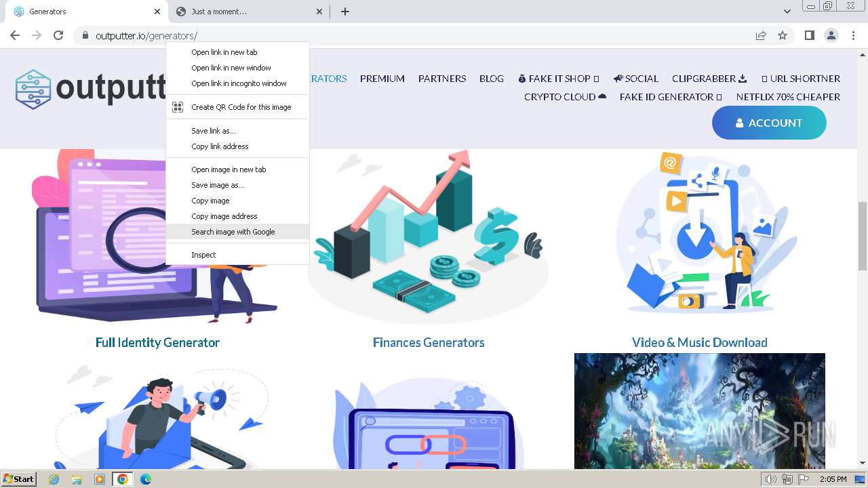Viewport: 868px width, 488px height.
Task: Open the BLOG nav link
Action: click(492, 79)
